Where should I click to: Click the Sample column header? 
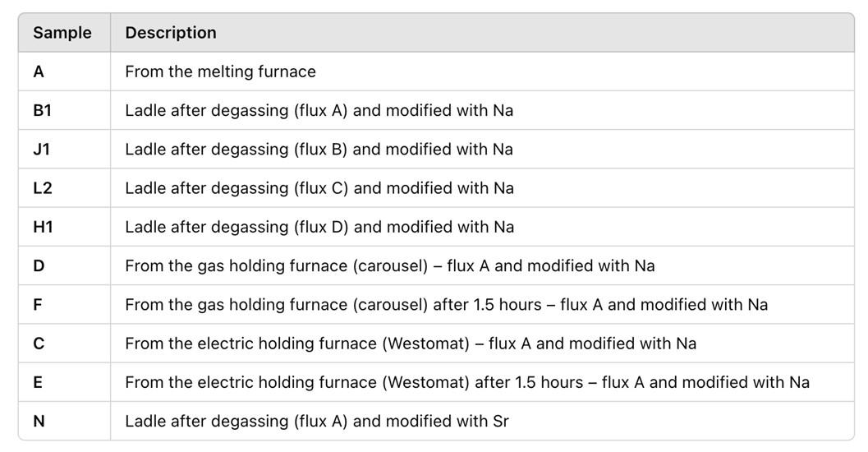(62, 33)
